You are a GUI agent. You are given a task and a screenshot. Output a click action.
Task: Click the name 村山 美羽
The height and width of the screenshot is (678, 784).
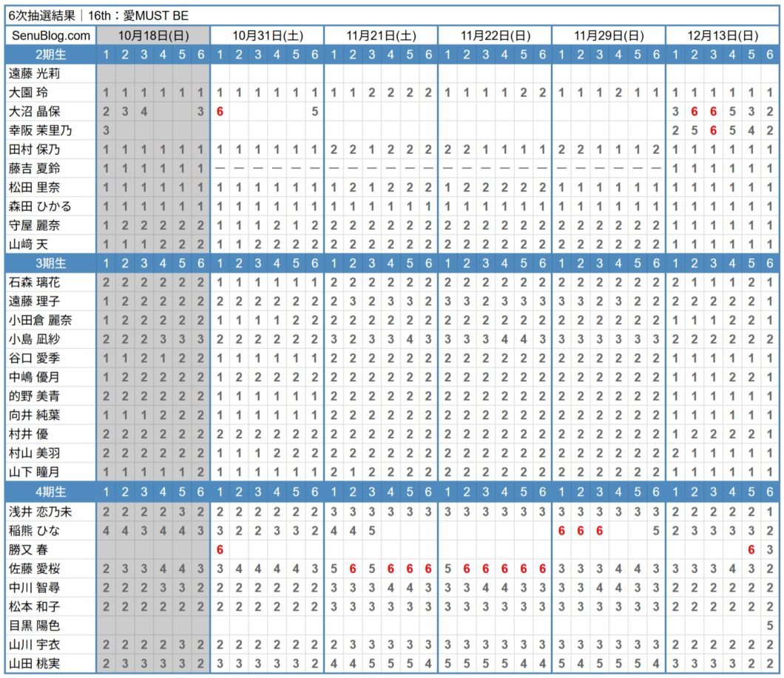click(35, 454)
